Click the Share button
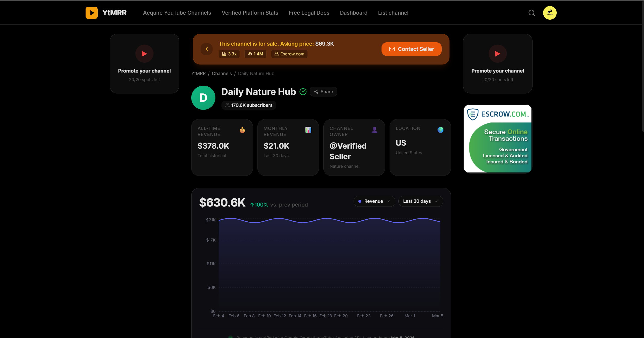This screenshot has width=644, height=338. pyautogui.click(x=323, y=92)
